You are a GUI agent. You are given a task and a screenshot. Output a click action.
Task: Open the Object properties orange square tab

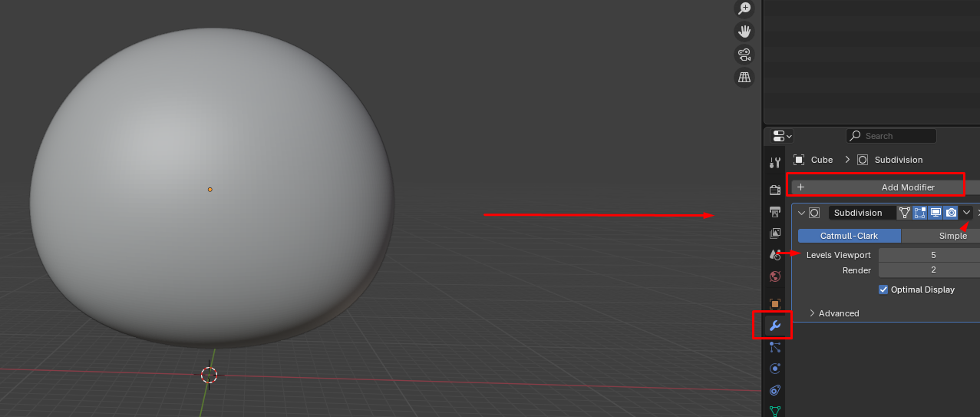(x=775, y=304)
